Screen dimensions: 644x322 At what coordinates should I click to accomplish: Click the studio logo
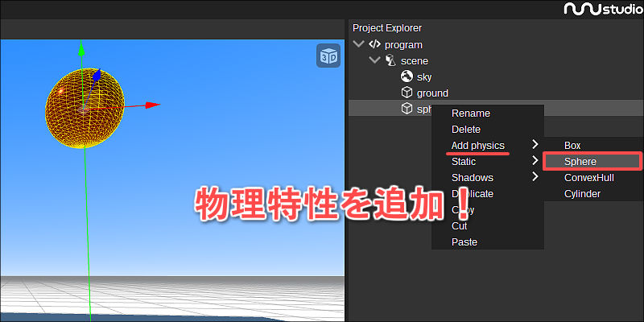(603, 9)
